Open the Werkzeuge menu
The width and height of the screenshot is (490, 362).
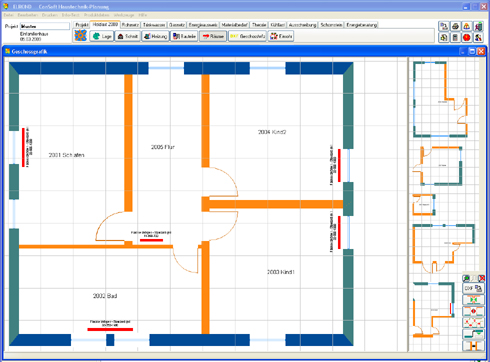click(124, 15)
